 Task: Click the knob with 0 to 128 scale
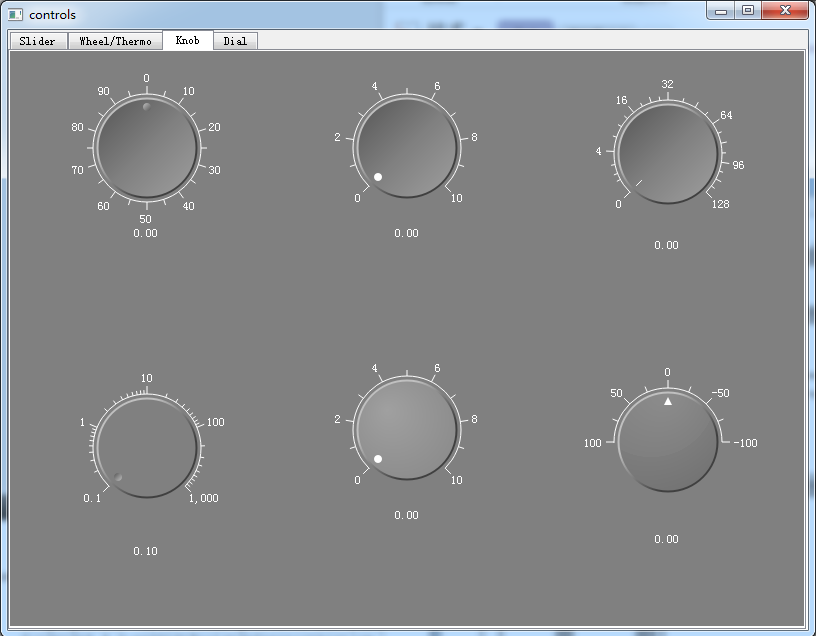pos(668,154)
